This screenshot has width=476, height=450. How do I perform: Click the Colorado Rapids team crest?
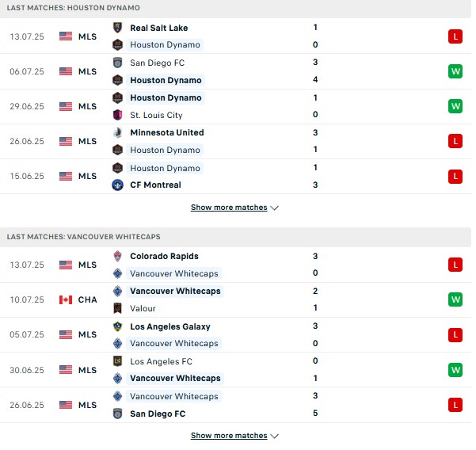(117, 256)
